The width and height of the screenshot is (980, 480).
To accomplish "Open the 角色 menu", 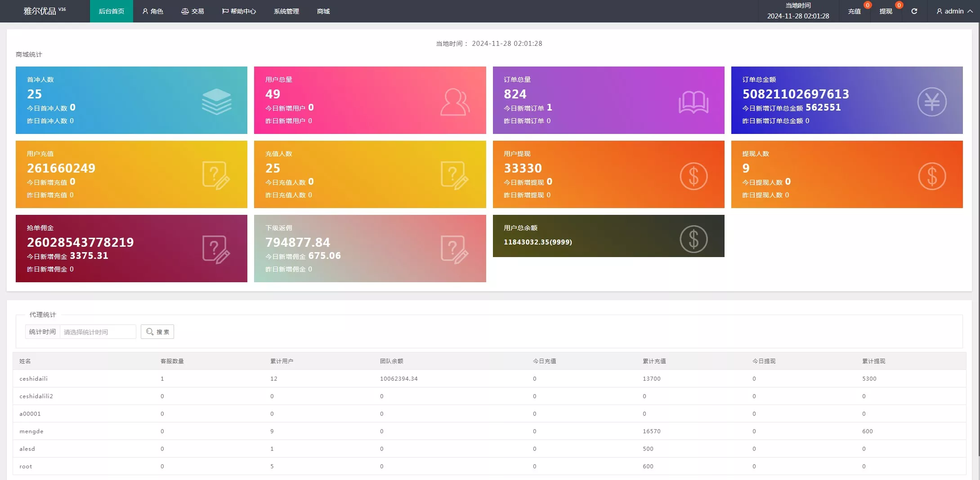I will click(152, 11).
